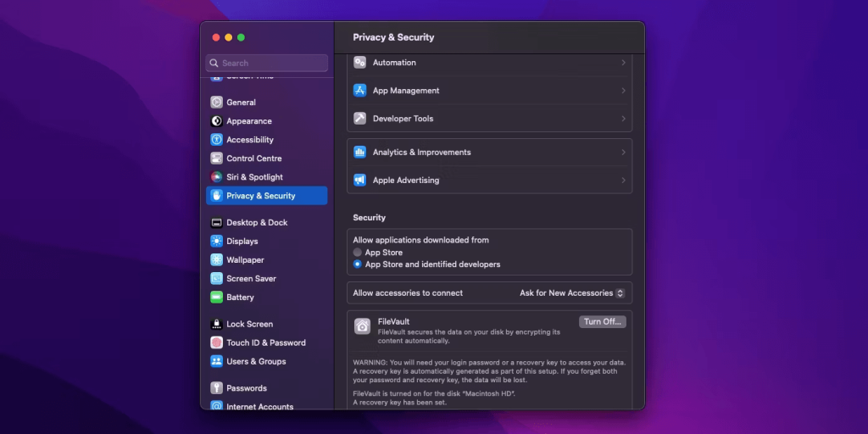The height and width of the screenshot is (434, 868).
Task: Click the Screen Saver icon
Action: (216, 278)
